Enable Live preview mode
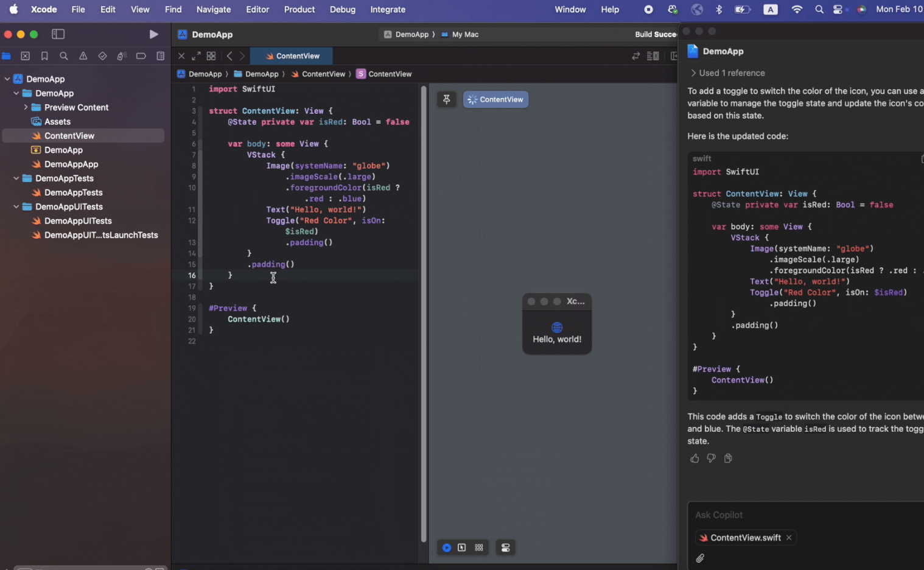 pyautogui.click(x=447, y=548)
